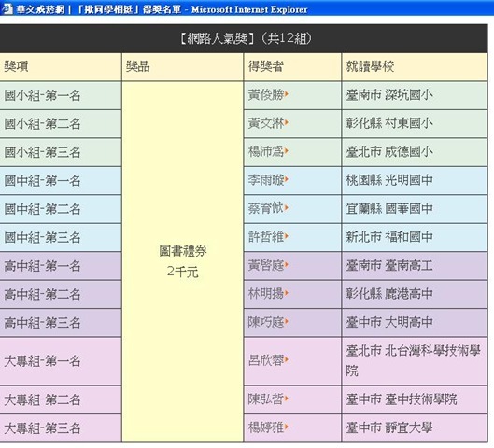Click the 獎項 column header
Screen dimensions: 494x448
pyautogui.click(x=61, y=66)
